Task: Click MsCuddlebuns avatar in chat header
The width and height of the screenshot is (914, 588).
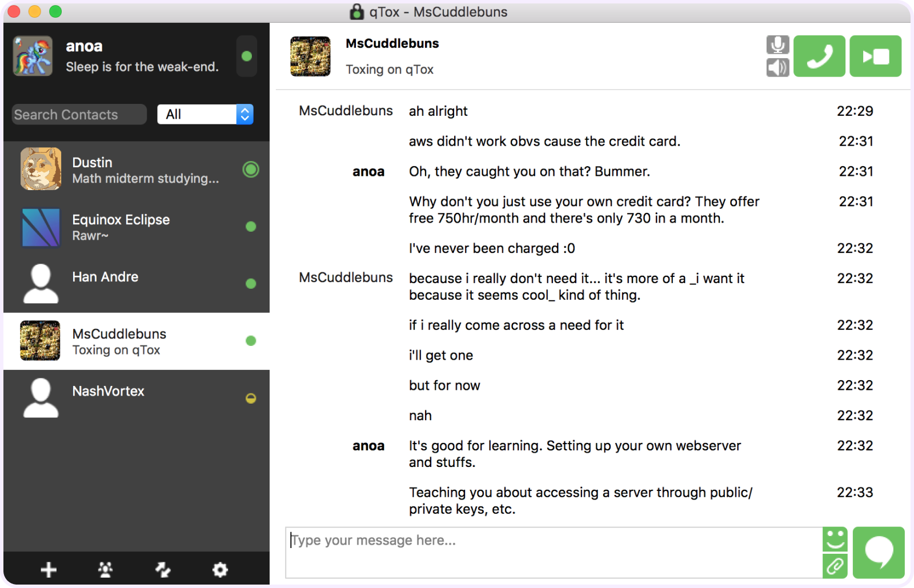Action: pos(310,56)
